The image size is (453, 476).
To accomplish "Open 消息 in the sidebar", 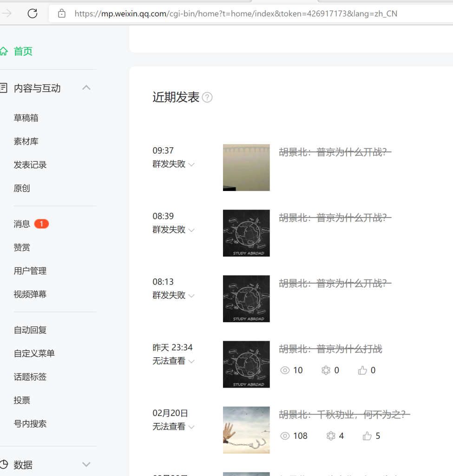I will click(22, 224).
